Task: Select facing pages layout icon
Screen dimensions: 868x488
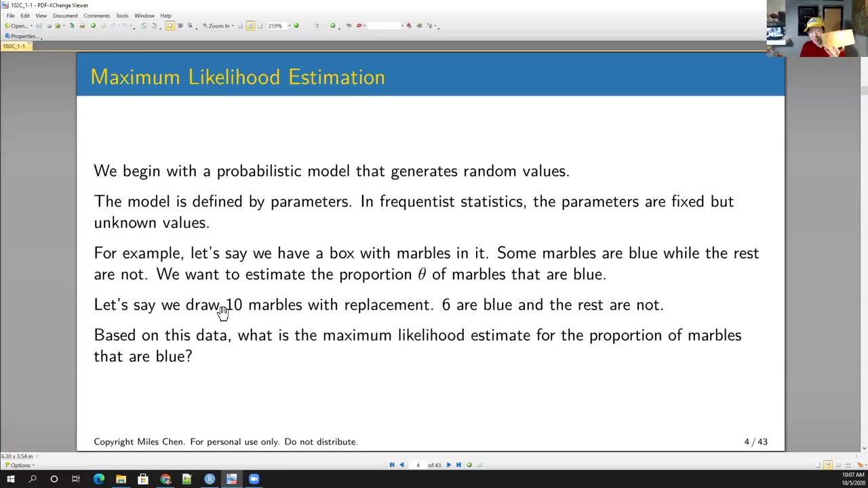Action: pyautogui.click(x=838, y=465)
